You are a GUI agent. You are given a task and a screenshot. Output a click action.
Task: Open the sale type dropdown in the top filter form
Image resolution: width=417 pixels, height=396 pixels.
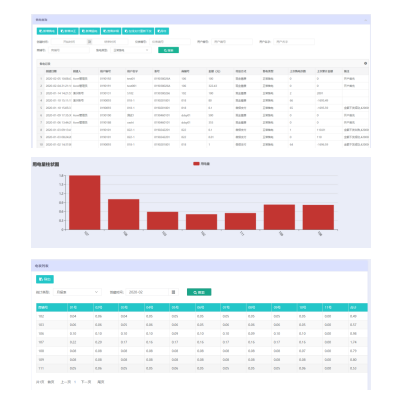[x=131, y=50]
